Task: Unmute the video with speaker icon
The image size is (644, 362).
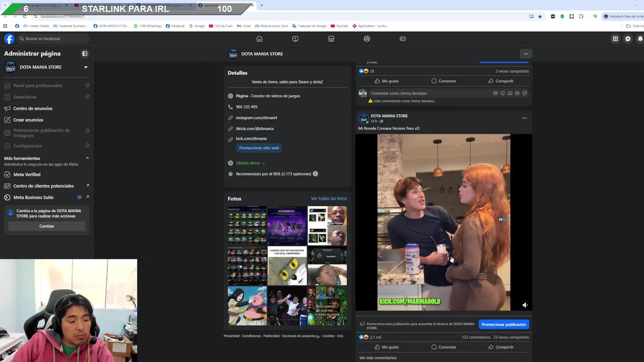Action: [x=525, y=305]
